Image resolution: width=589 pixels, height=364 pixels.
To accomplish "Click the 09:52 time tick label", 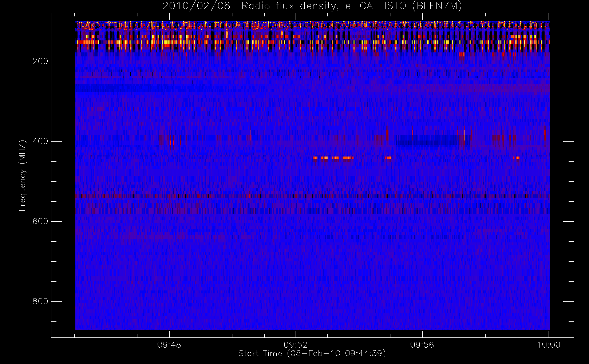I will tap(296, 345).
